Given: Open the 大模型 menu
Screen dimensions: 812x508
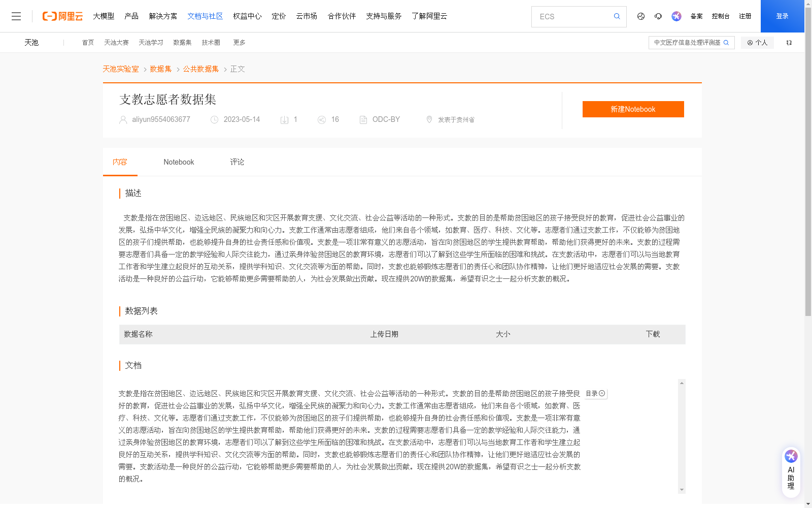Looking at the screenshot, I should (104, 16).
